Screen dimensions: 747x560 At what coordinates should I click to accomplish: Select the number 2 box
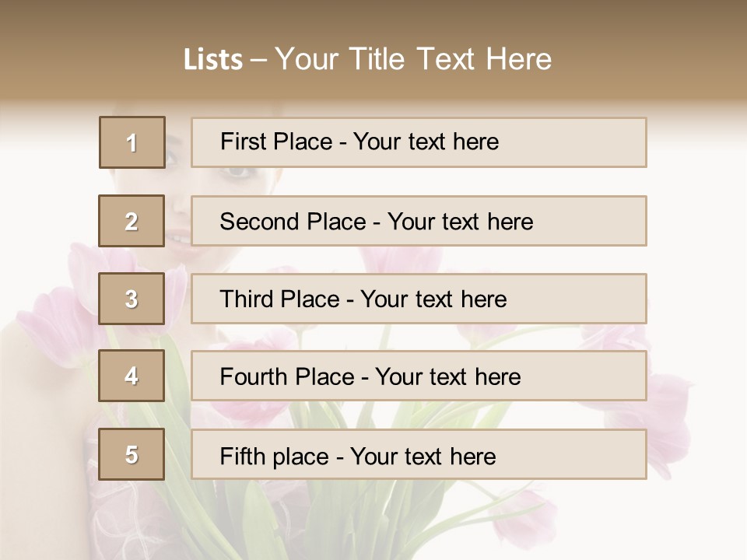[x=132, y=221]
